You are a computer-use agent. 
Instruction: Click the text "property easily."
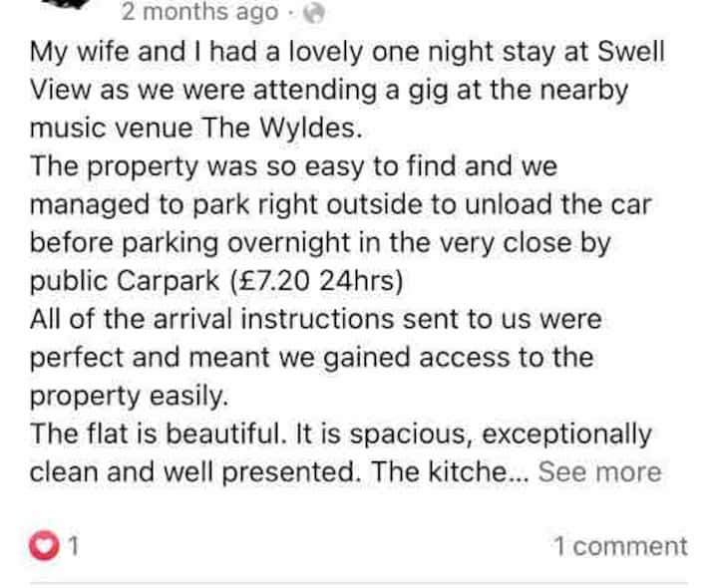(130, 396)
